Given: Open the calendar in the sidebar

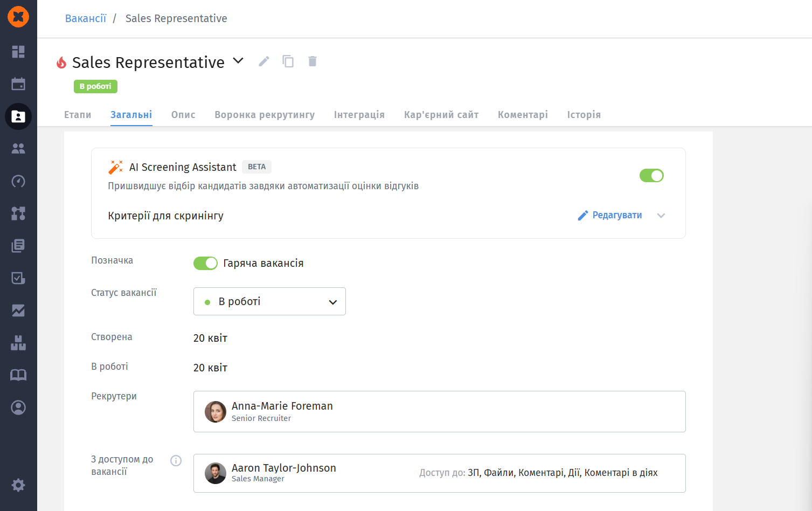Looking at the screenshot, I should 18,84.
